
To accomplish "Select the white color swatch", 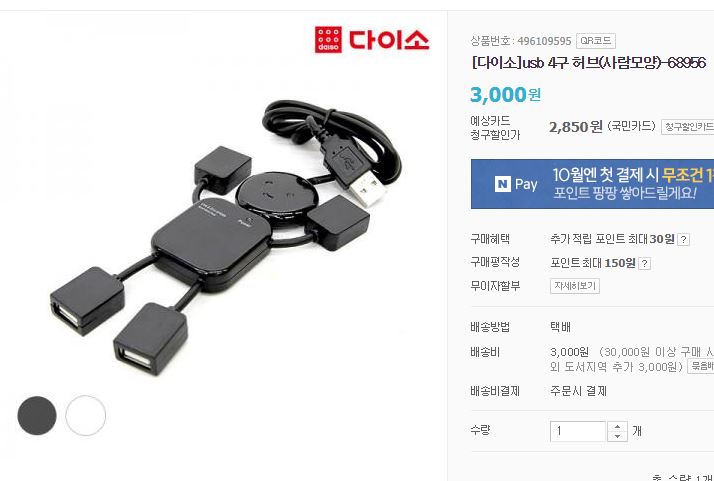I will 86,415.
